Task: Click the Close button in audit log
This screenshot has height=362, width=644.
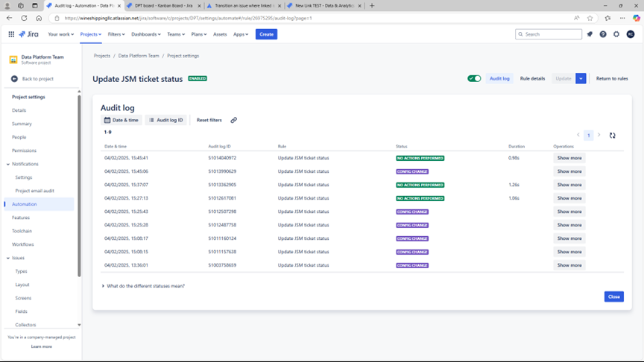Action: coord(614,296)
